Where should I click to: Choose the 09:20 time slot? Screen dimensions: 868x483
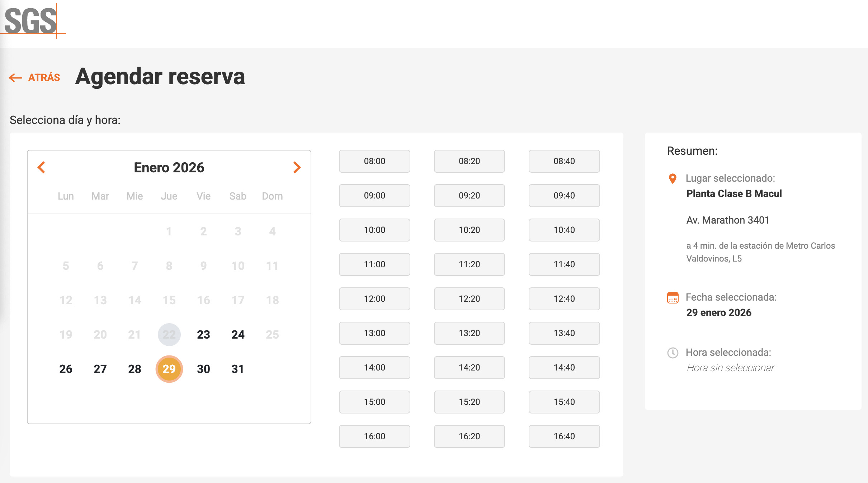(x=469, y=196)
